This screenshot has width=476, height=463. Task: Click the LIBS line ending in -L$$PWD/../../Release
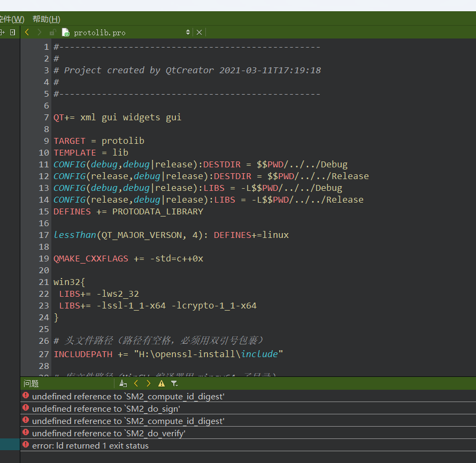(208, 199)
